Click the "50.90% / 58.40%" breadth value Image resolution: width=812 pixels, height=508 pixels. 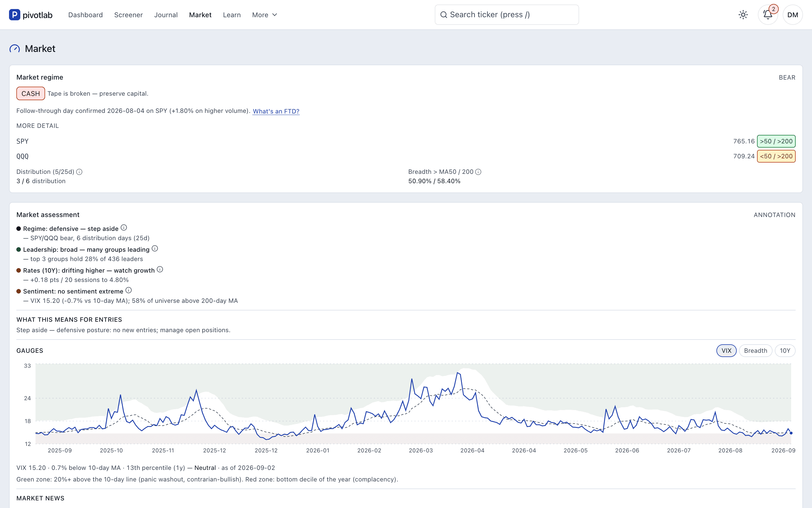434,181
